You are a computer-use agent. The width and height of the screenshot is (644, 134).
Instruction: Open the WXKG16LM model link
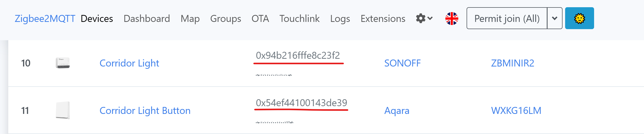pos(516,111)
